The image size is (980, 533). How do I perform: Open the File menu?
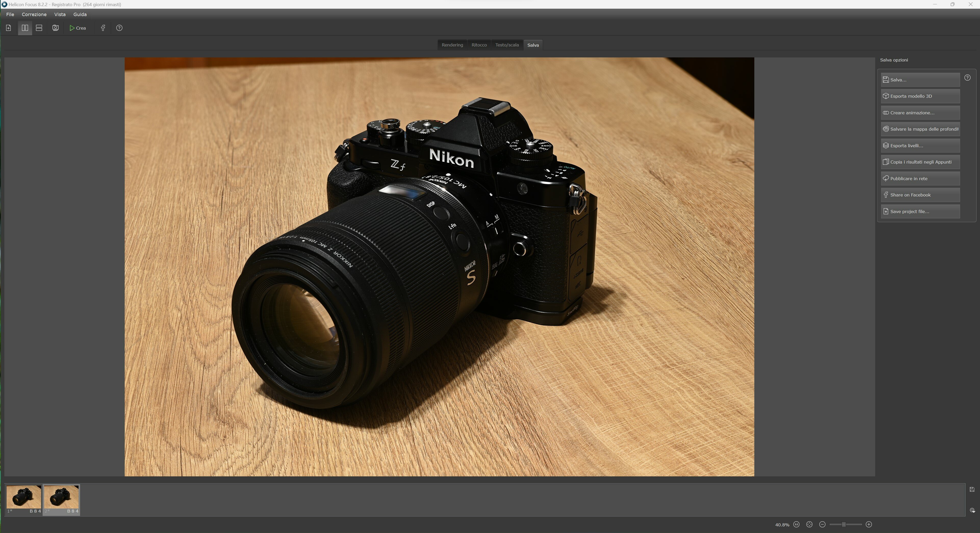[10, 15]
